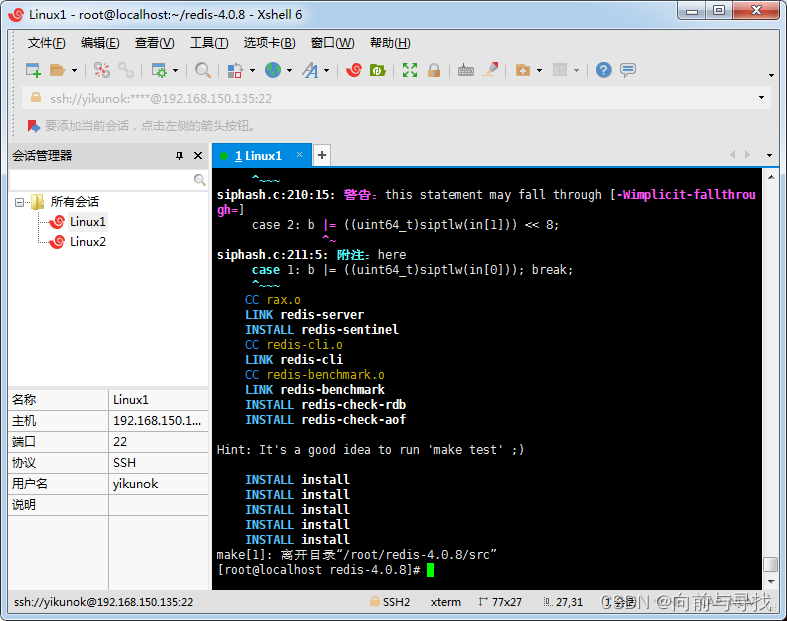Launch Xshell from the red swirl icon

coord(354,70)
